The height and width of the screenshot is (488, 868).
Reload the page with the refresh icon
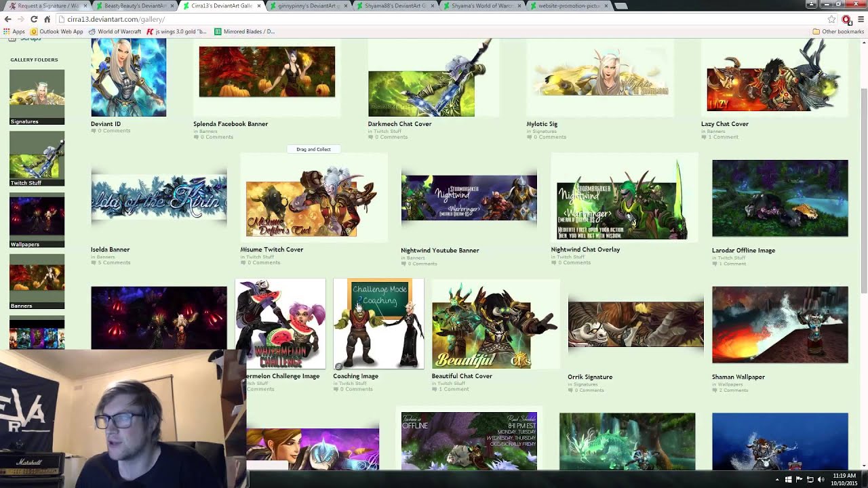coord(34,19)
